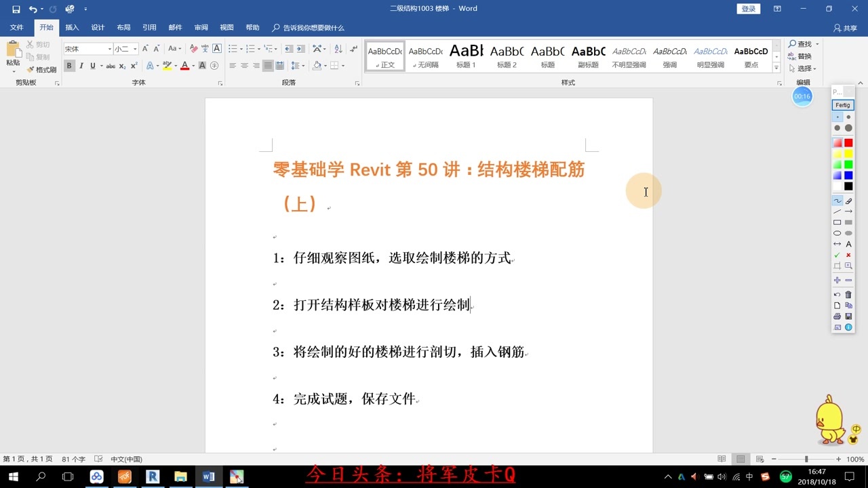The width and height of the screenshot is (868, 488).
Task: Save document from quick access toolbar
Action: (x=16, y=9)
